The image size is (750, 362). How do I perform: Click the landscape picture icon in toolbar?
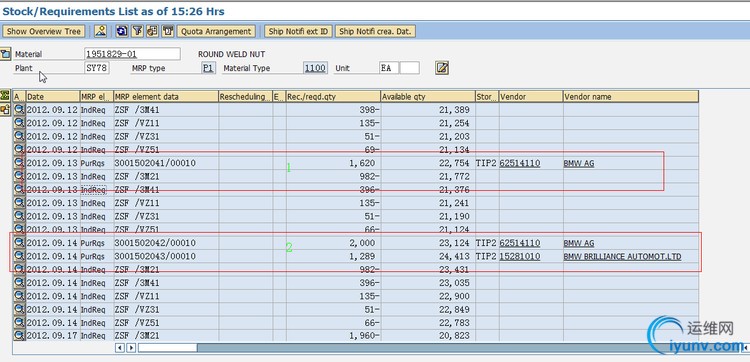coord(100,32)
